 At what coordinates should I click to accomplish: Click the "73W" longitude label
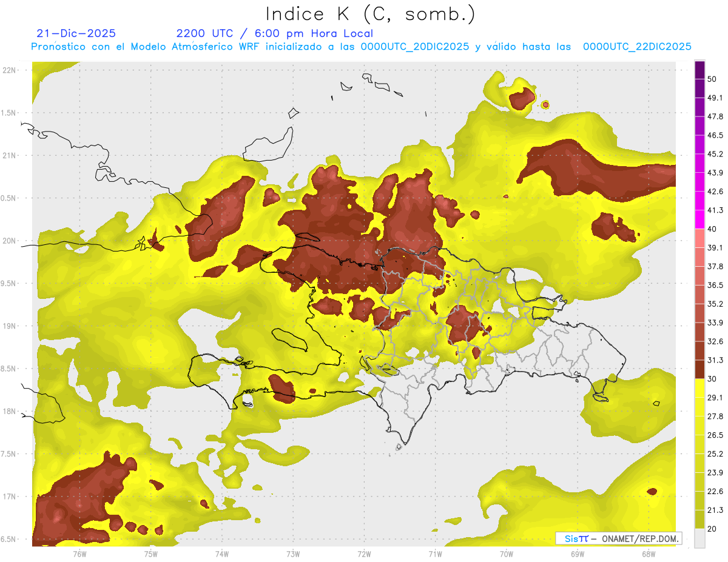[x=293, y=554]
